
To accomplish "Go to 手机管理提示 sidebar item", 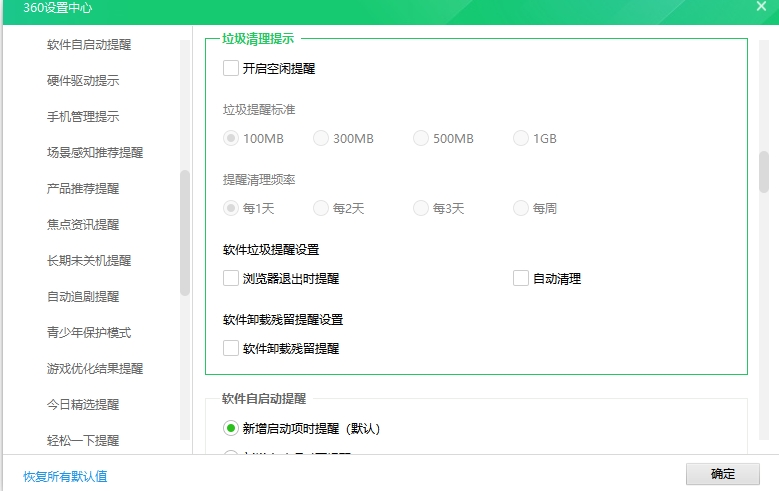I will click(x=83, y=117).
